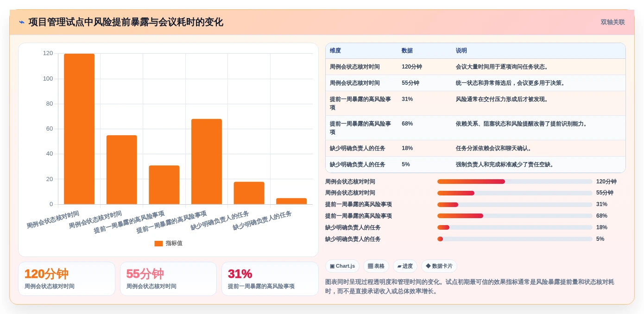Click the tallest chart bar reaching 120
Screen dimensions: 644x314
79,129
